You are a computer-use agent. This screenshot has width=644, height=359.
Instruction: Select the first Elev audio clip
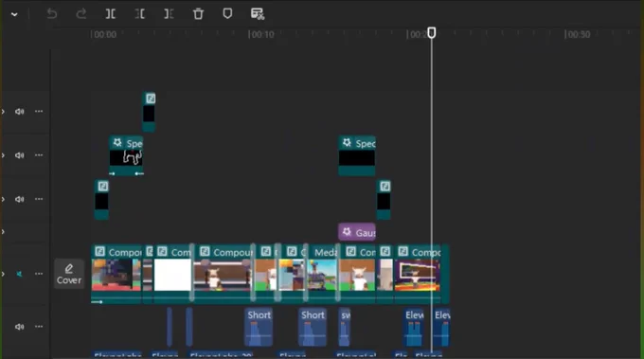coord(413,327)
